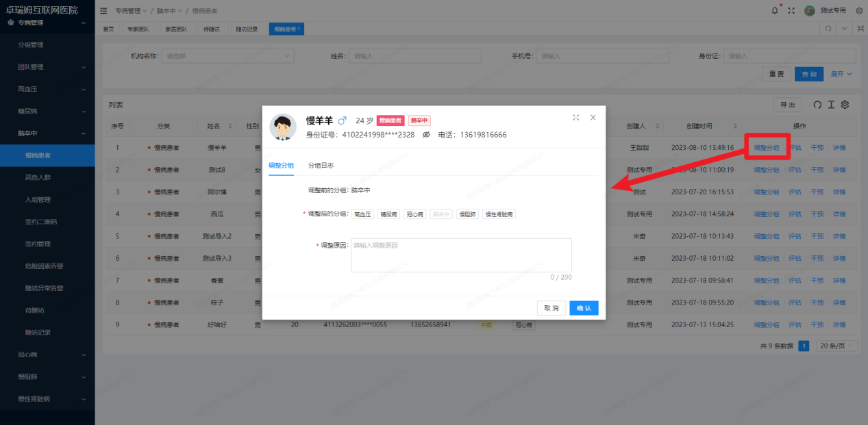The width and height of the screenshot is (868, 425).
Task: Maximize content area icon in tab bar
Action: (860, 29)
